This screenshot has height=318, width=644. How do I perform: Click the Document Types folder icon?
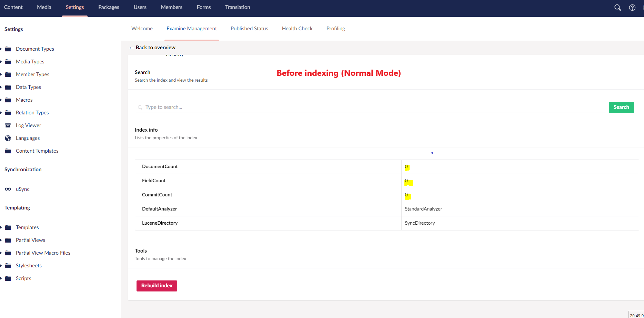[8, 49]
